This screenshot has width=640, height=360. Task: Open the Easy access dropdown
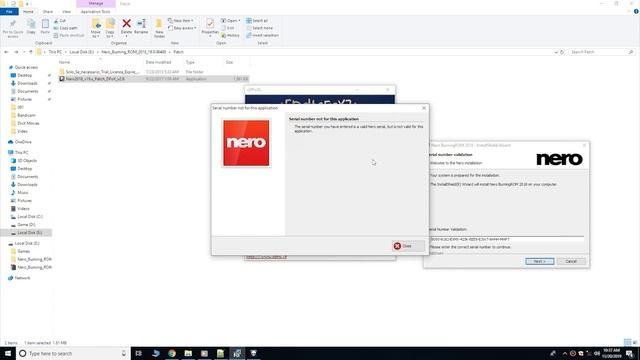[182, 28]
